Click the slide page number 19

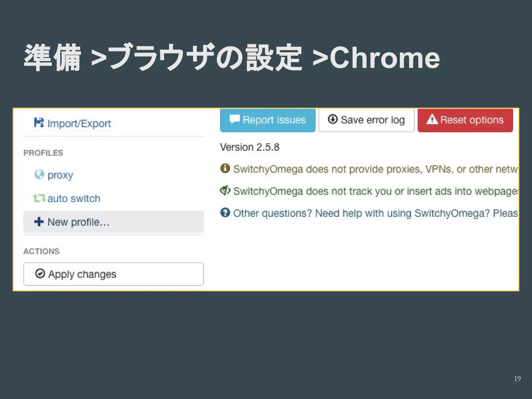[517, 378]
